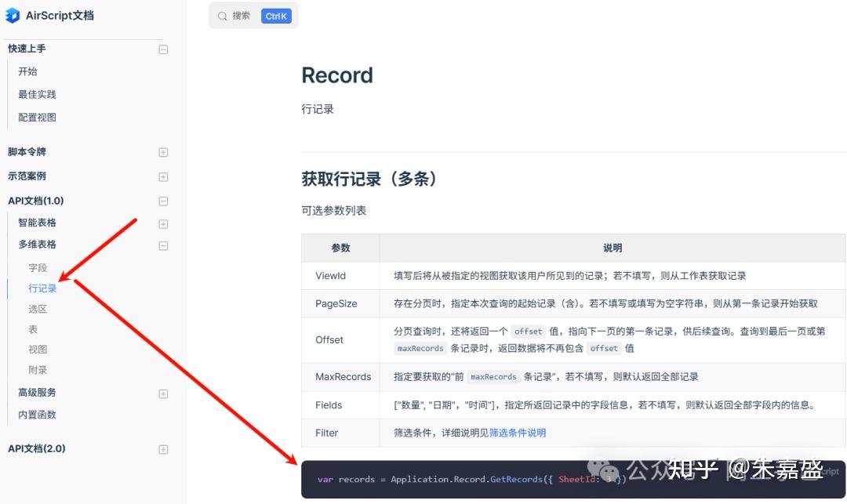Select 行记录 in the sidebar
The width and height of the screenshot is (847, 504).
point(42,288)
